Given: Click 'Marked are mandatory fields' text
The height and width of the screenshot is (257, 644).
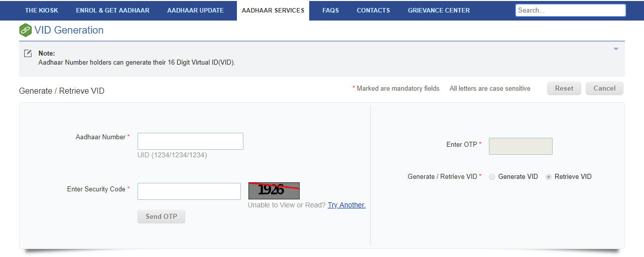Looking at the screenshot, I should point(398,89).
